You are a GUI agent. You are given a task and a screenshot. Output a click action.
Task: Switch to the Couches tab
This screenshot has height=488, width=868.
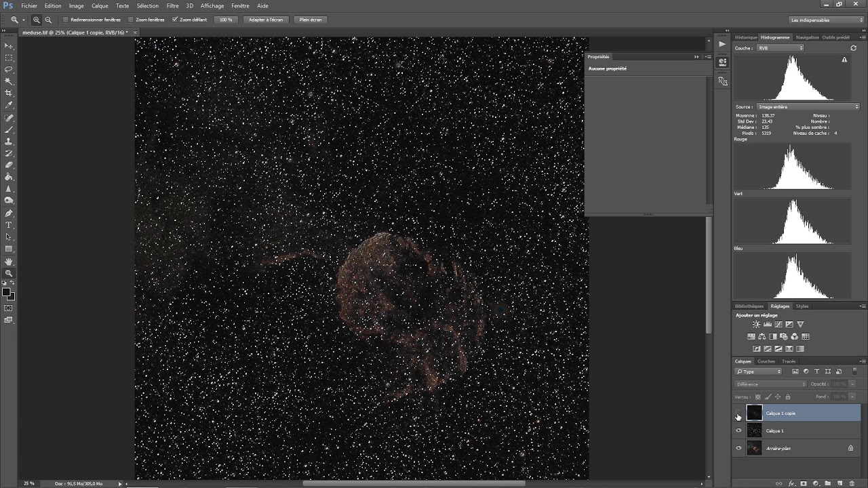coord(766,361)
